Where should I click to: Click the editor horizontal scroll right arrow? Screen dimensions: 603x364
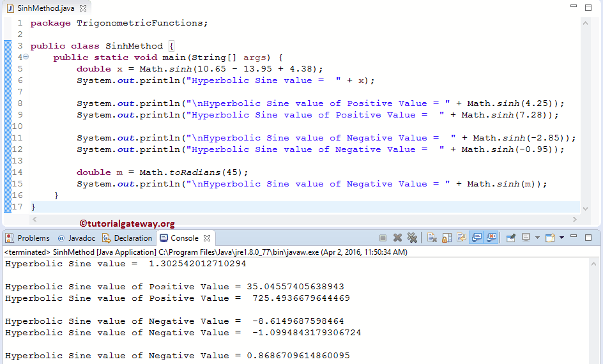click(574, 219)
